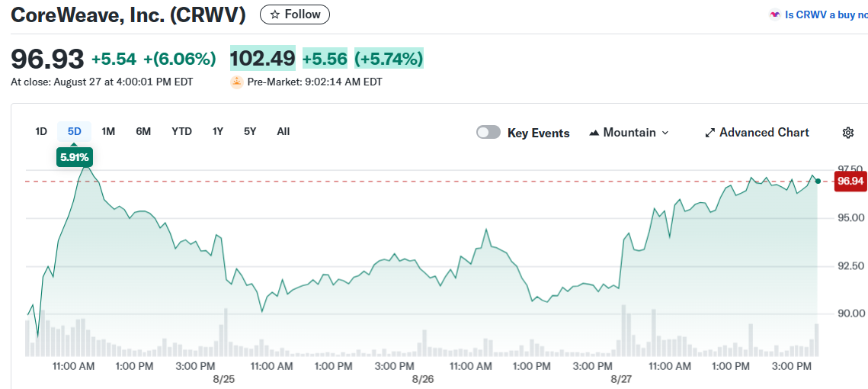Screen dimensions: 868x389
Task: Click the closing price 96.93
Action: pos(47,58)
